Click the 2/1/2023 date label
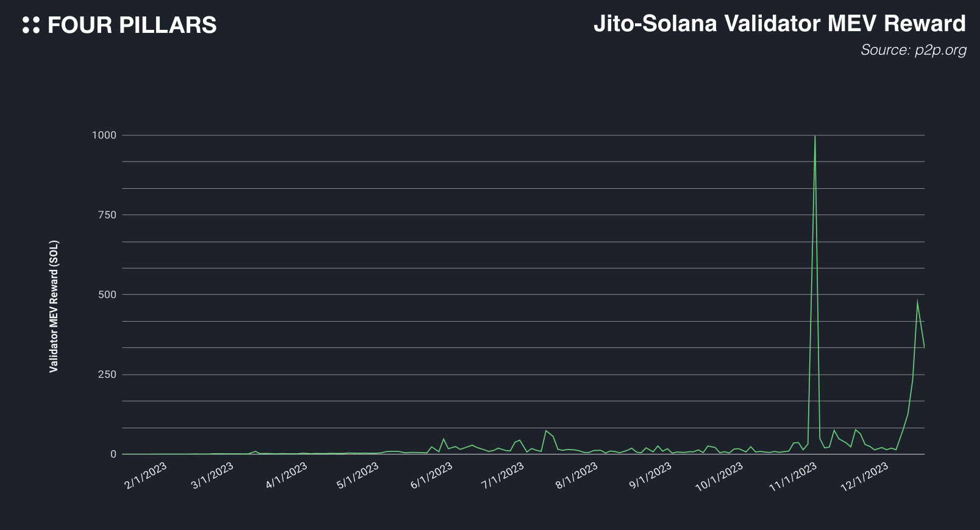This screenshot has height=530, width=980. [x=146, y=476]
